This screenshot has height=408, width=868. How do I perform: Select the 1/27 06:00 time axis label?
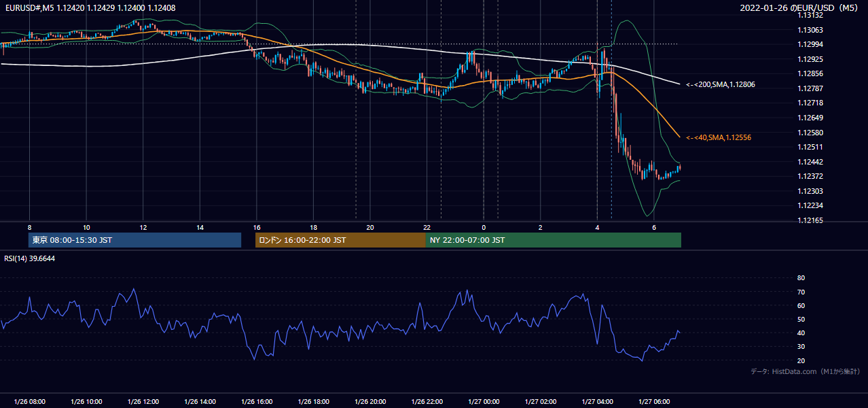(654, 402)
